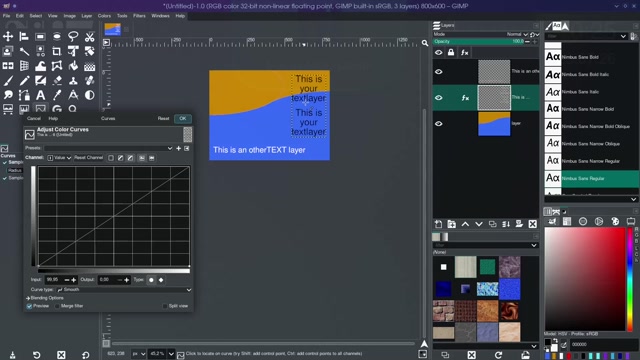This screenshot has width=640, height=360.
Task: Click Reset in the Curves dialog
Action: pyautogui.click(x=163, y=118)
